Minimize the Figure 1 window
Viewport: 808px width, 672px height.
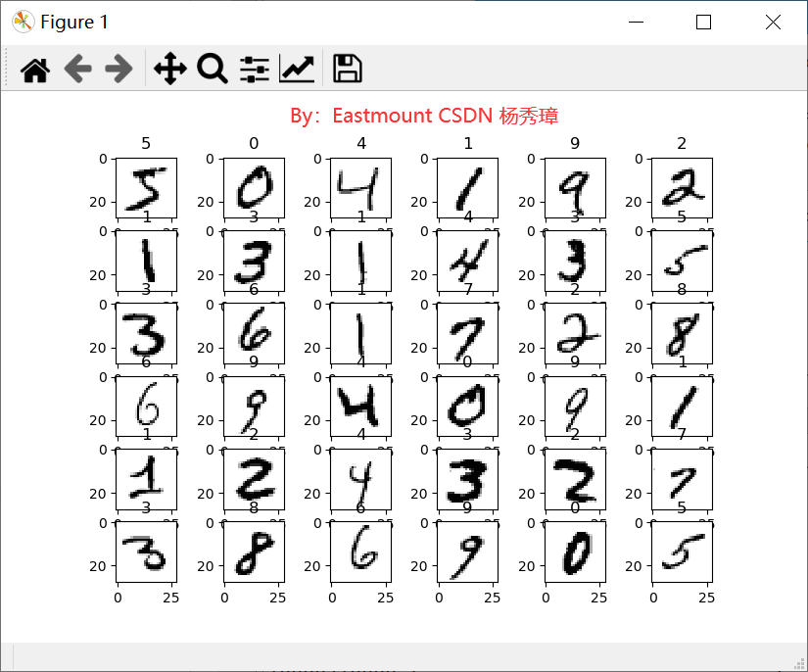[x=637, y=23]
